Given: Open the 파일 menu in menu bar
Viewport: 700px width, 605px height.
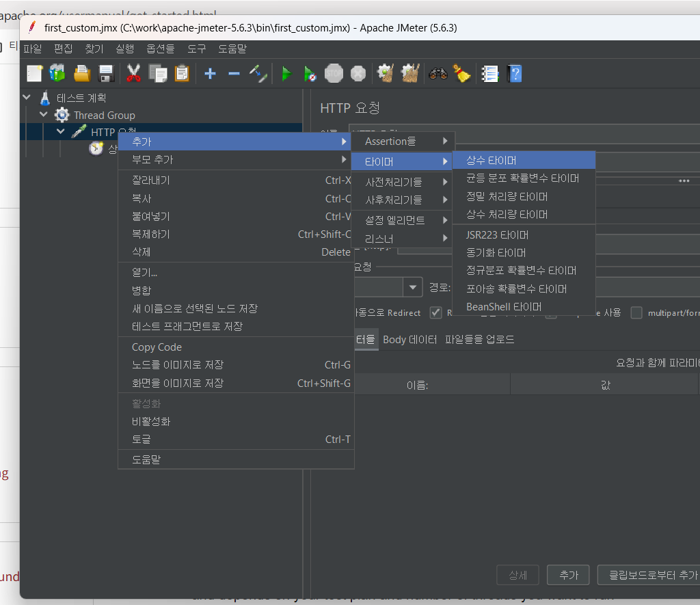Looking at the screenshot, I should 33,49.
